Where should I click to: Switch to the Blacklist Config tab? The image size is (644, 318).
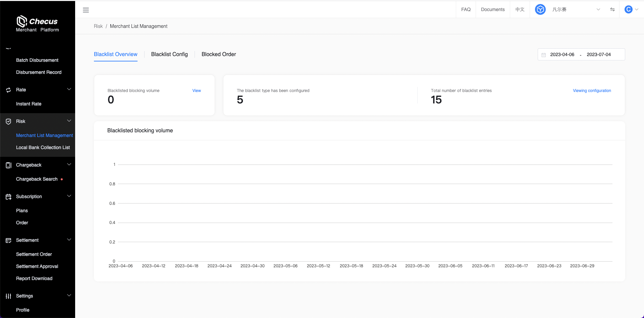coord(169,54)
